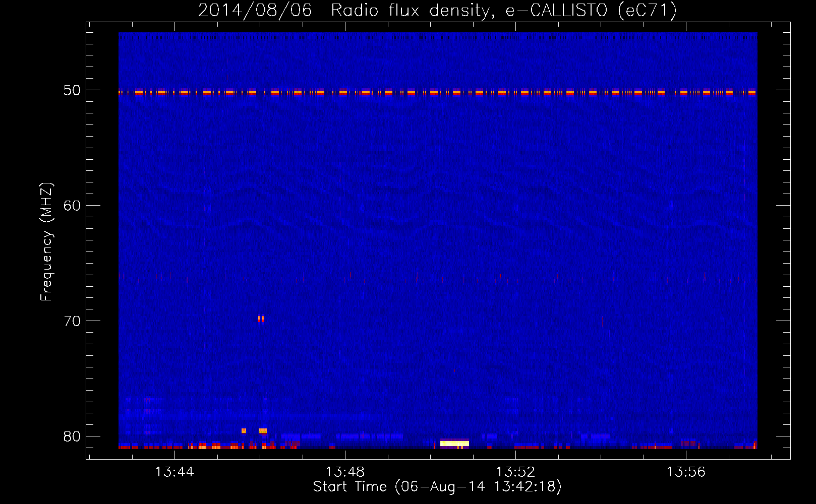Click the 'Start Time (06-Aug-14 13:42:18)' label
816x504 pixels.
click(437, 487)
